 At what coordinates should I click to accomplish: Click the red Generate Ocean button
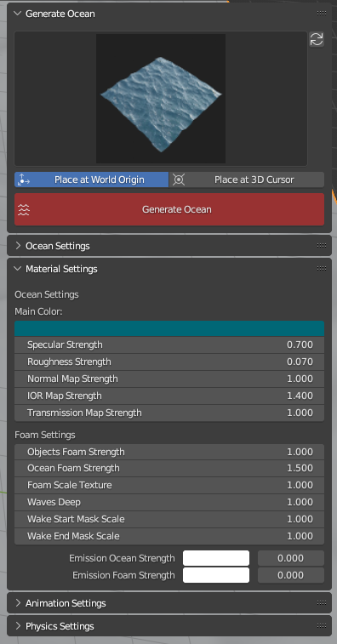tap(169, 209)
